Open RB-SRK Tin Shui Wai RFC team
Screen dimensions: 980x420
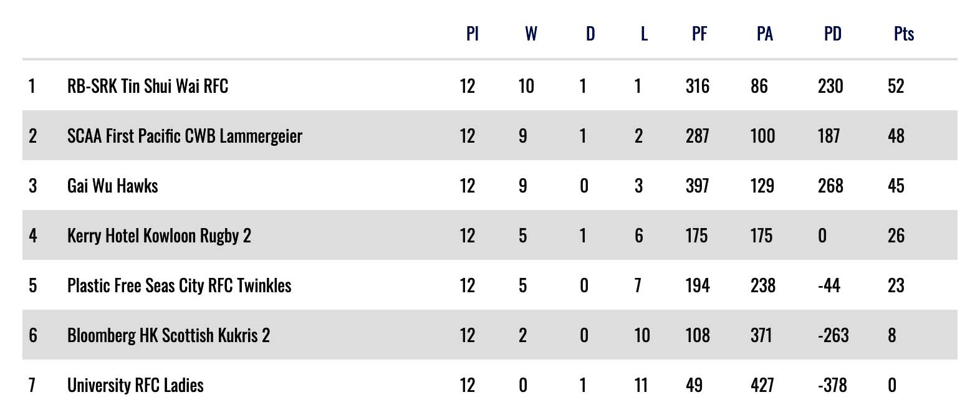(x=148, y=86)
